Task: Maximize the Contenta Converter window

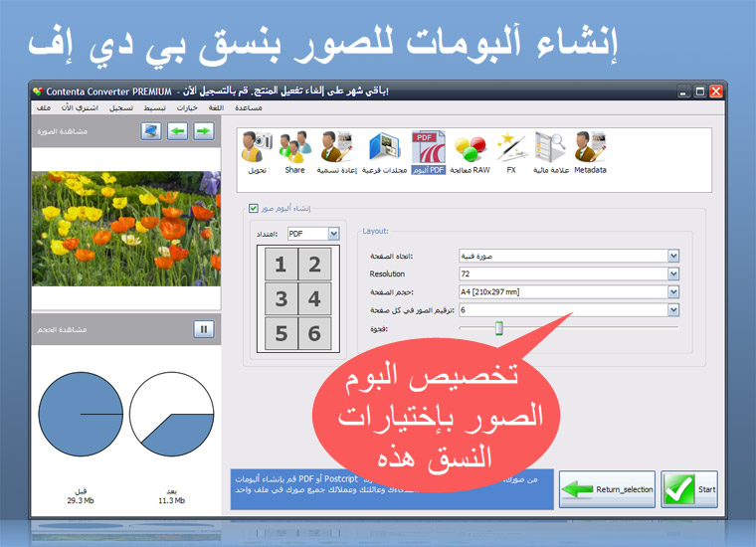Action: point(700,91)
